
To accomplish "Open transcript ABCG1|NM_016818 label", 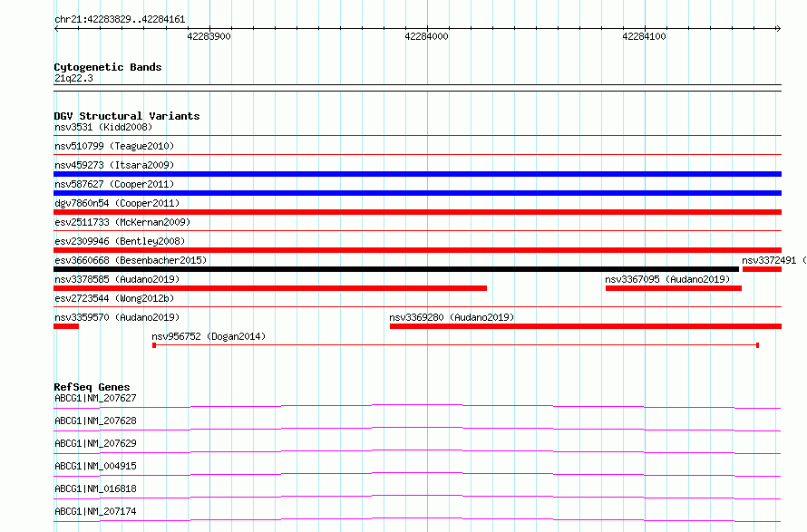I will [x=96, y=488].
